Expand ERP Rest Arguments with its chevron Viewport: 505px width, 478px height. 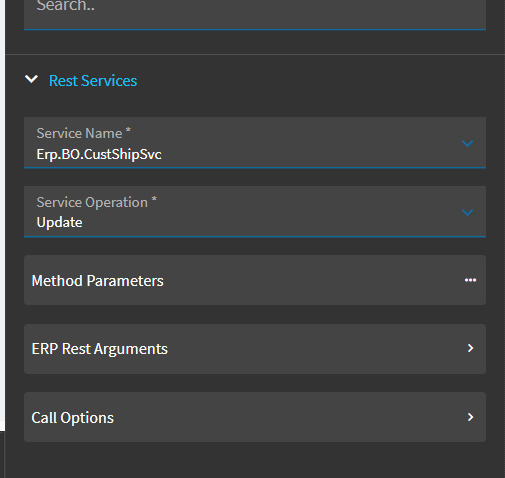pos(470,348)
